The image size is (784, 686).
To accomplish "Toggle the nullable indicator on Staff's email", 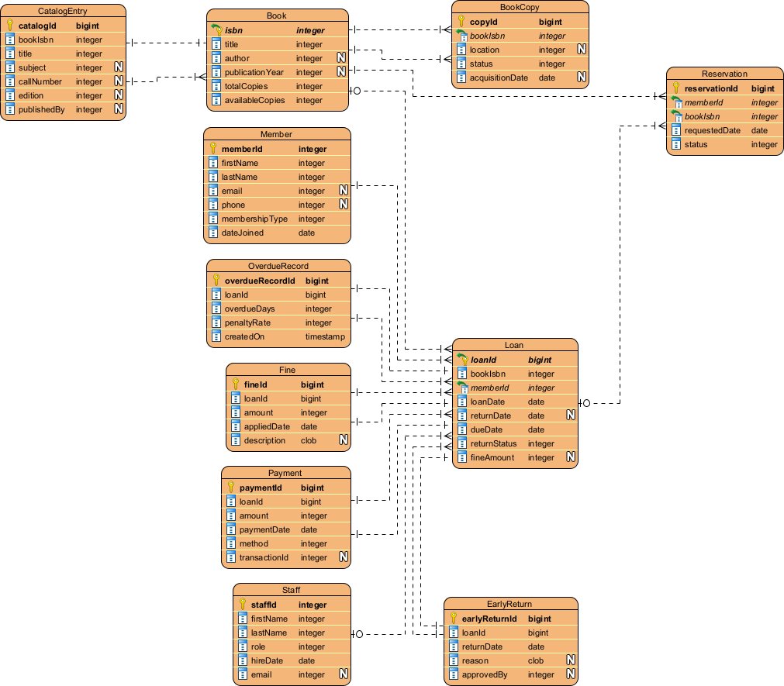I will click(x=342, y=674).
